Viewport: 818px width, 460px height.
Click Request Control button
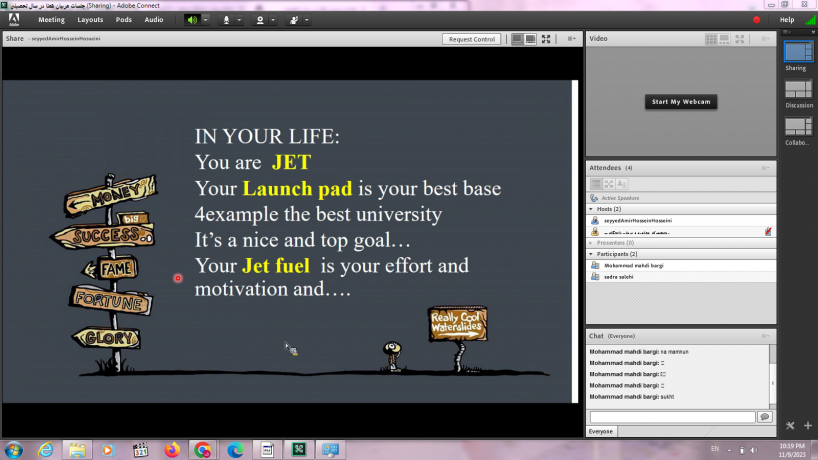coord(472,39)
